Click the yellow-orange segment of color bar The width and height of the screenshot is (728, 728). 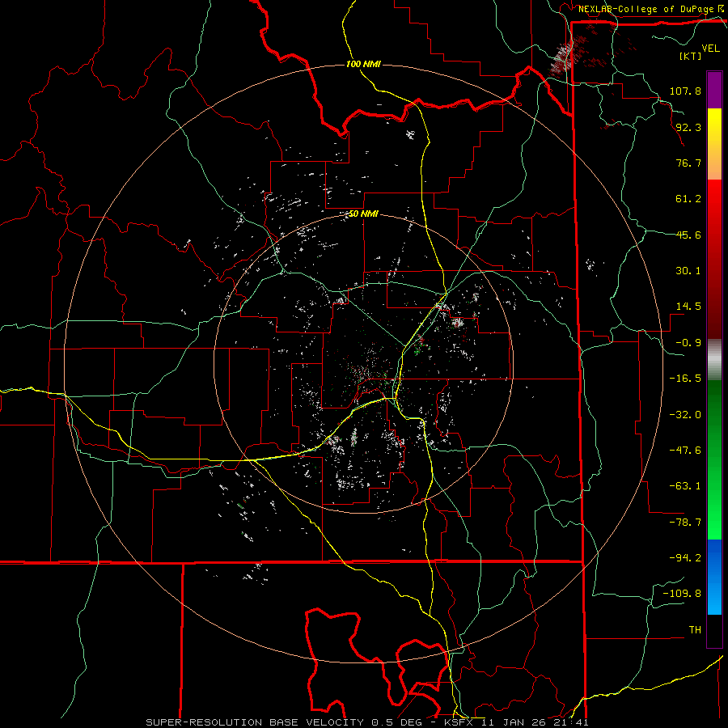point(714,144)
